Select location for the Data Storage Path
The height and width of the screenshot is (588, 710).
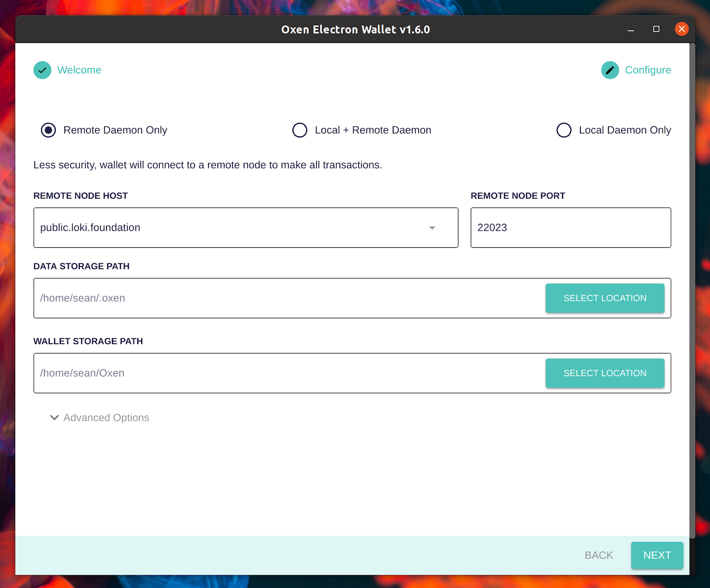click(x=605, y=298)
